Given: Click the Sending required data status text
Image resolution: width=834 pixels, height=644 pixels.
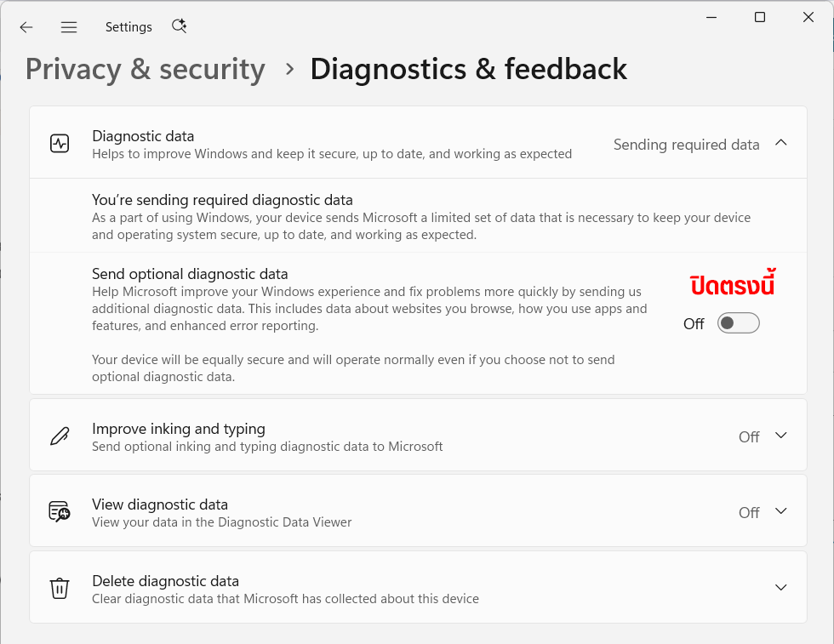Looking at the screenshot, I should pyautogui.click(x=686, y=145).
